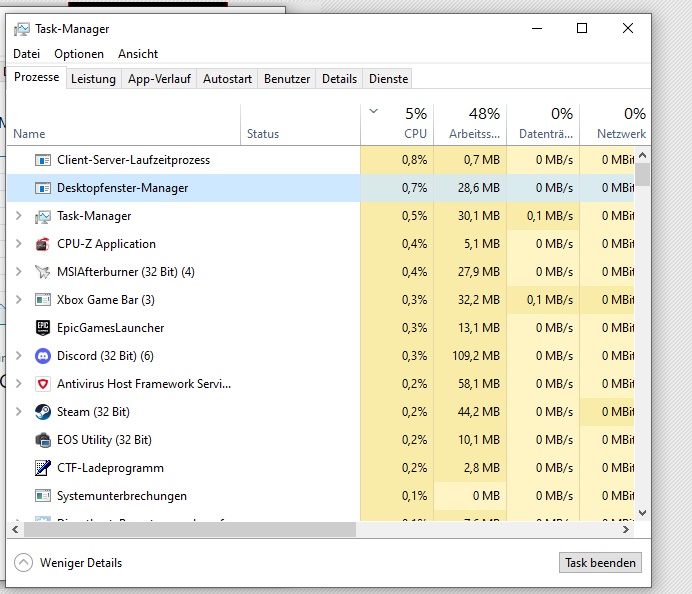Click the Task beenden button
The height and width of the screenshot is (594, 692).
tap(600, 563)
